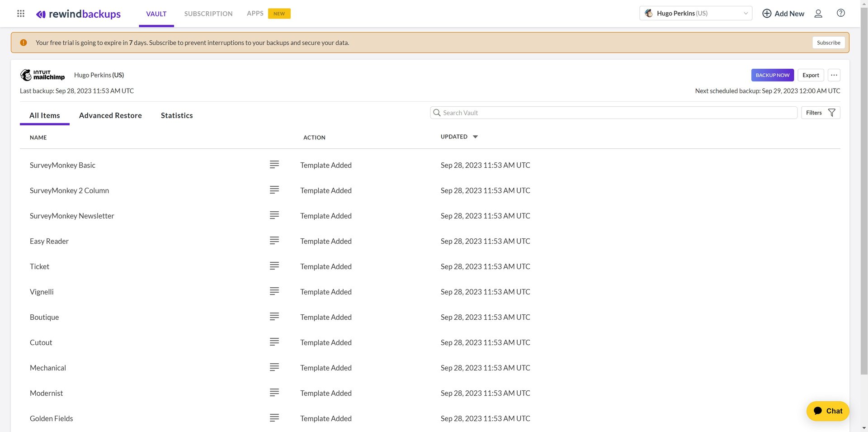Open the three-dot more options menu
868x432 pixels.
pos(834,75)
